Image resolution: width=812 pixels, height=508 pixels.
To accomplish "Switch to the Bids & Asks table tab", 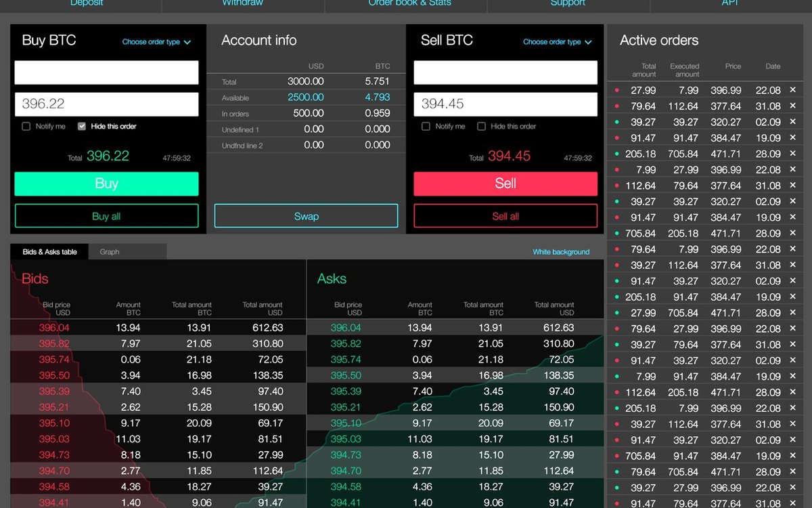I will [49, 252].
